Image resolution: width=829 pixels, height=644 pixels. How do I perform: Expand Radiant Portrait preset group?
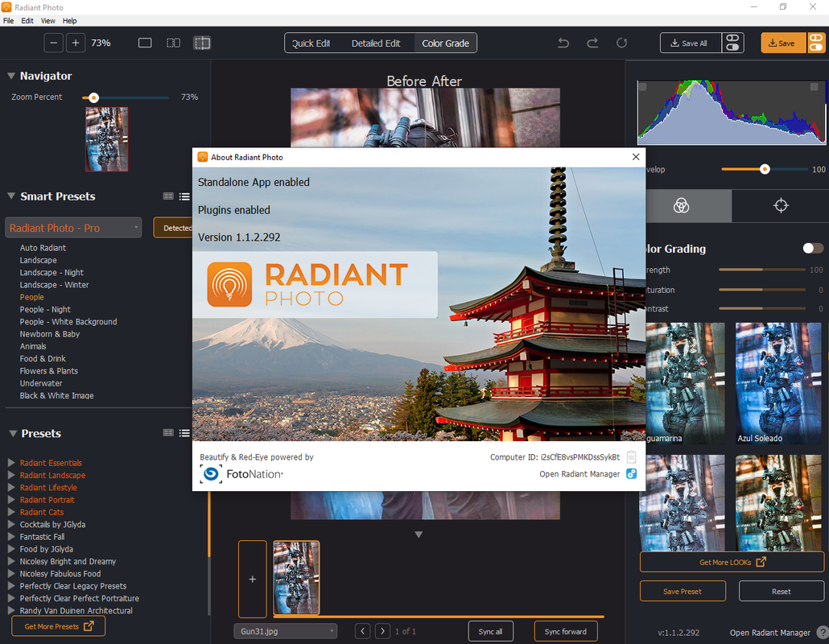pos(11,500)
